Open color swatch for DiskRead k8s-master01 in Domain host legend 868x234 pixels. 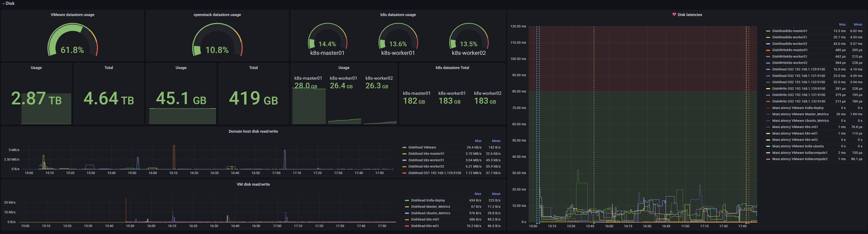404,154
